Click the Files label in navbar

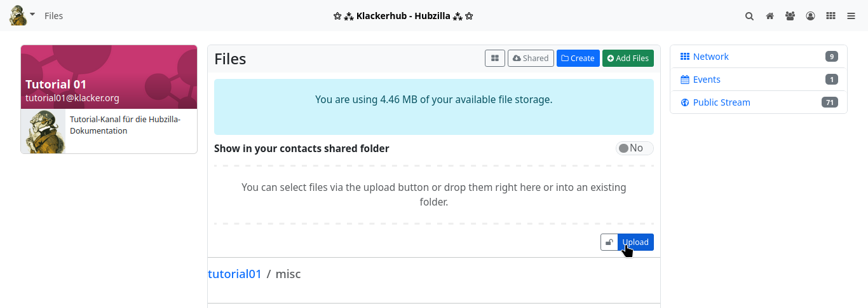tap(53, 16)
